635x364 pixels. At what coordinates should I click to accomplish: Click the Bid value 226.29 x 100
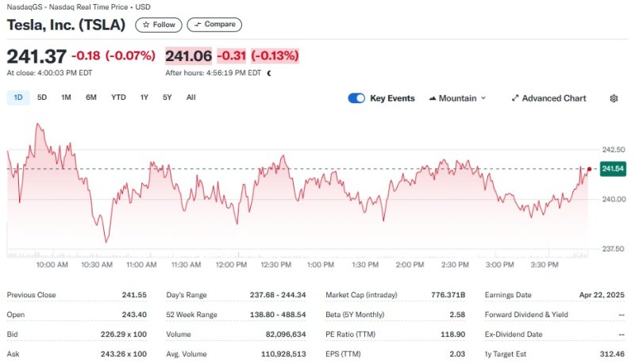[124, 335]
